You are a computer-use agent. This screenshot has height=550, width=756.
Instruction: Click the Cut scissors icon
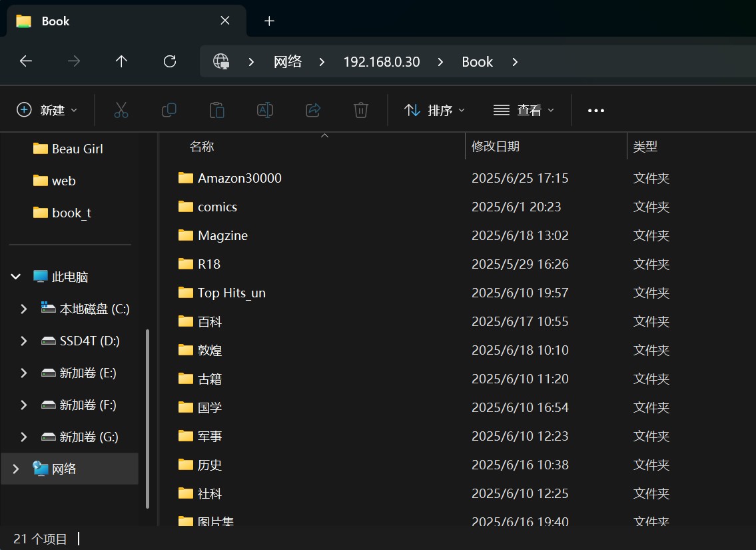coord(121,110)
